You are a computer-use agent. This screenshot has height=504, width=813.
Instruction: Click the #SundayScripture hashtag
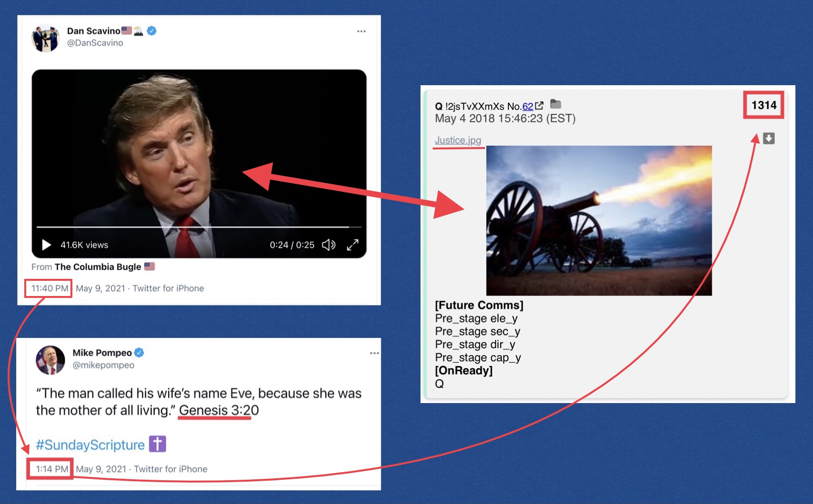tap(90, 445)
